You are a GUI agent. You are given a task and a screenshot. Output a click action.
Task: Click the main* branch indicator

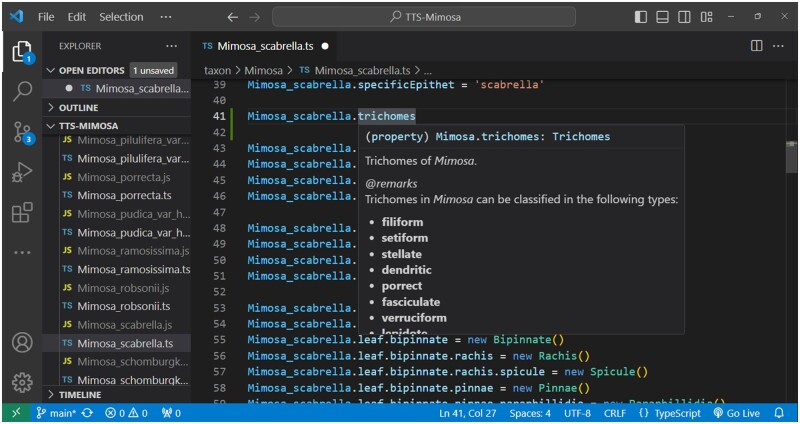[57, 413]
